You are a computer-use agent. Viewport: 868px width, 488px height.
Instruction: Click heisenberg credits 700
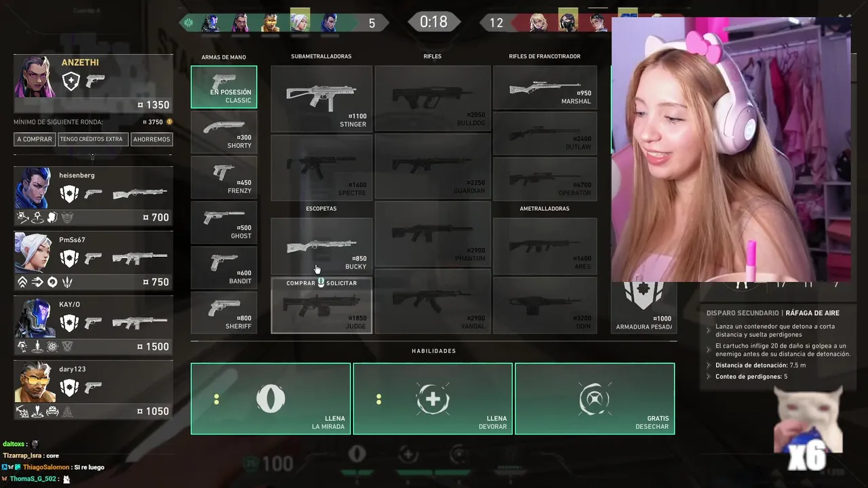156,218
